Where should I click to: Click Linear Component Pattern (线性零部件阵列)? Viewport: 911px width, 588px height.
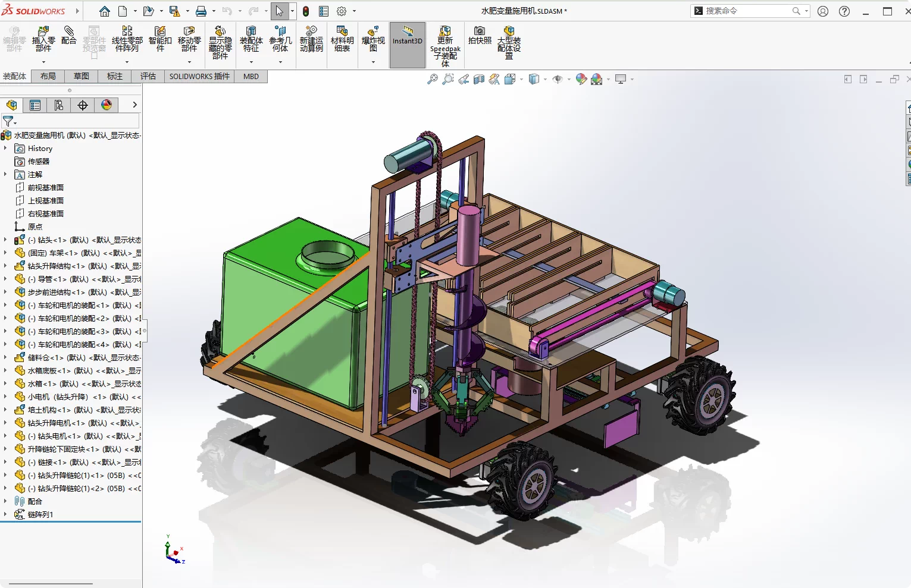127,39
